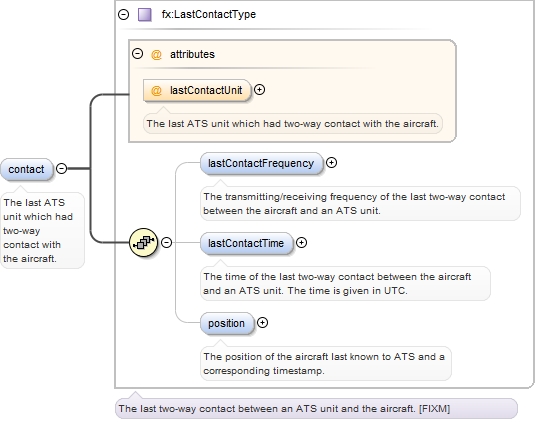The height and width of the screenshot is (422, 536).
Task: Click the @ icon beside attributes header
Action: tap(156, 54)
